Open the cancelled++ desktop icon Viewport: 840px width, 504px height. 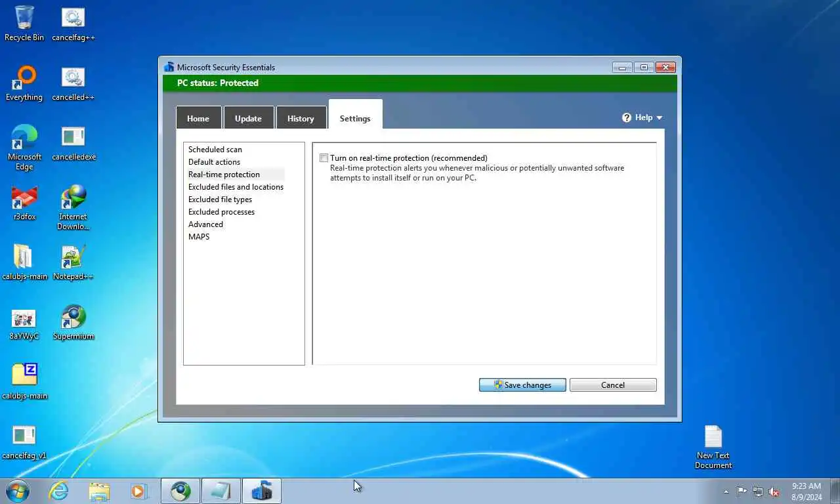pyautogui.click(x=73, y=83)
